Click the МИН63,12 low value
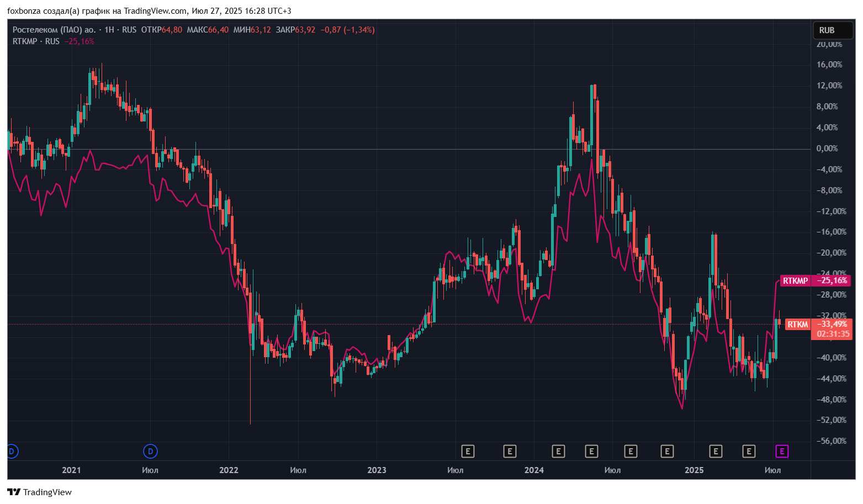Viewport: 863px width, 504px height. click(252, 30)
